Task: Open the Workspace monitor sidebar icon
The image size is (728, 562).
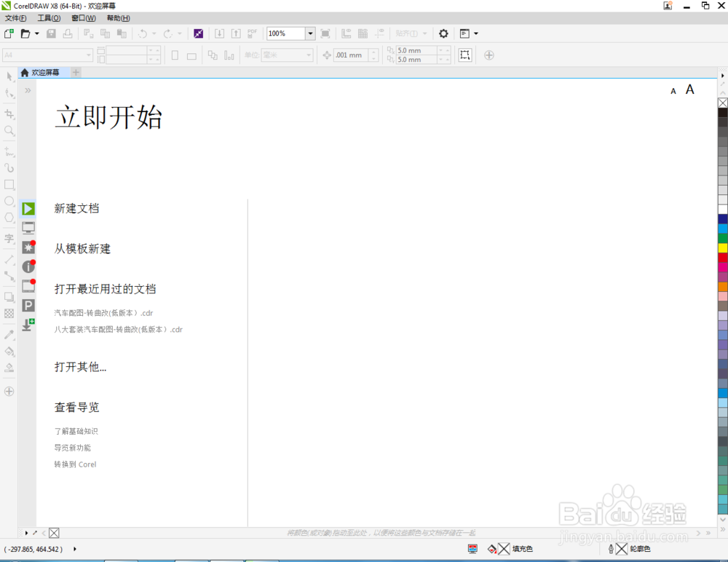Action: coord(28,228)
